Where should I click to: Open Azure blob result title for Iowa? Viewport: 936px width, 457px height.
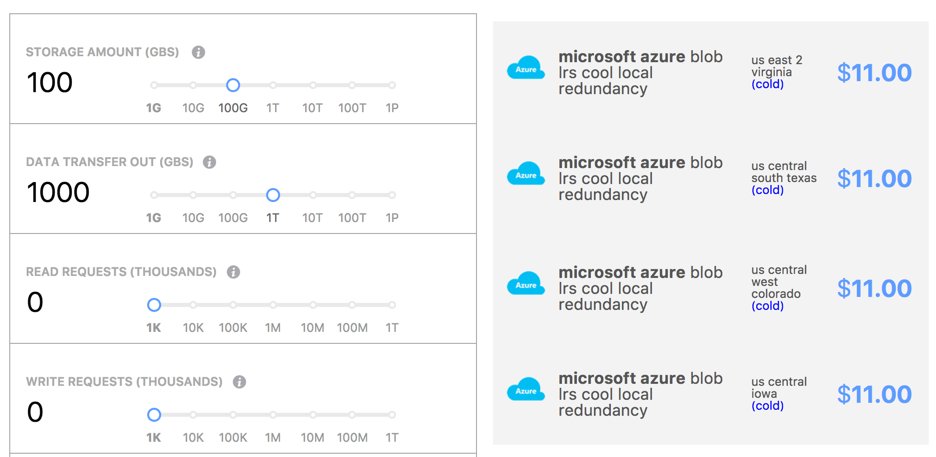[x=641, y=394]
